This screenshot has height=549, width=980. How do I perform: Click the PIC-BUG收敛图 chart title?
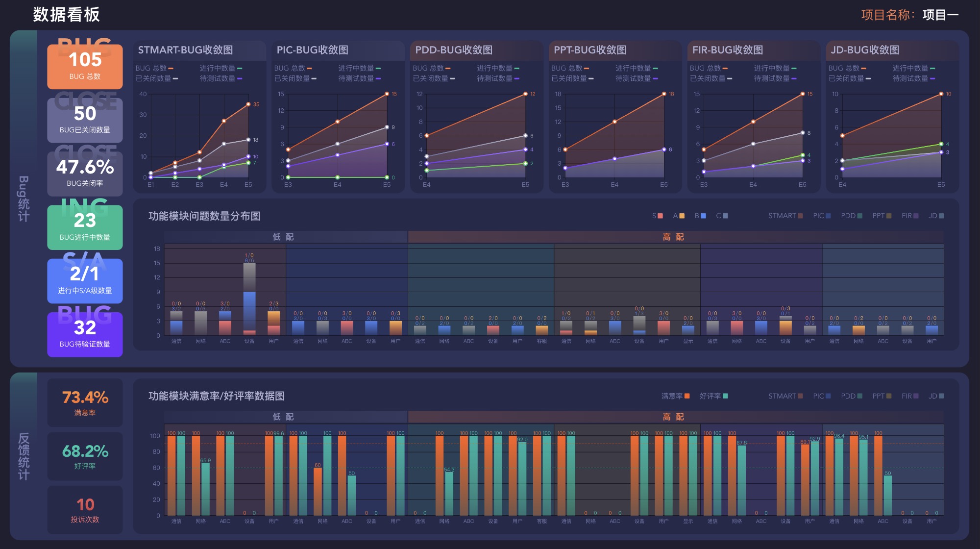click(312, 50)
